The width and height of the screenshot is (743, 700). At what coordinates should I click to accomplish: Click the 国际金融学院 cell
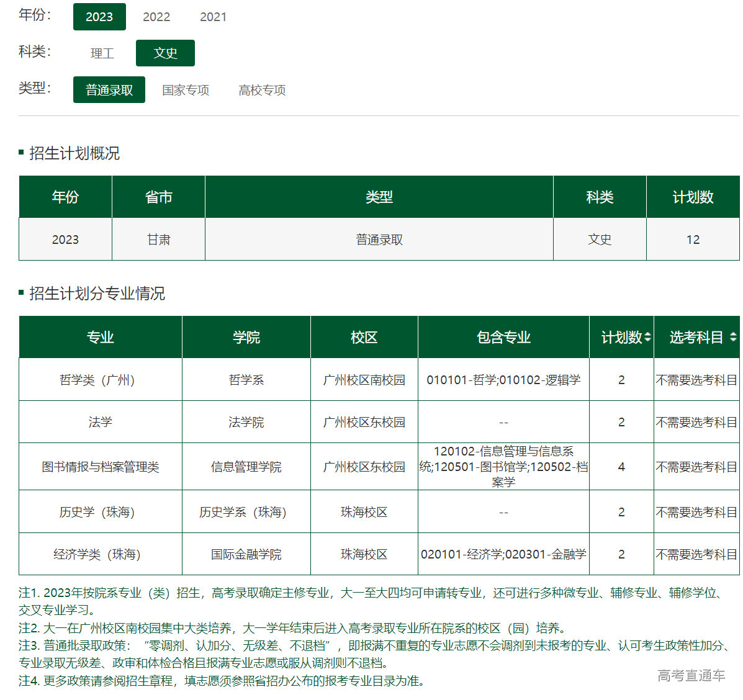246,554
